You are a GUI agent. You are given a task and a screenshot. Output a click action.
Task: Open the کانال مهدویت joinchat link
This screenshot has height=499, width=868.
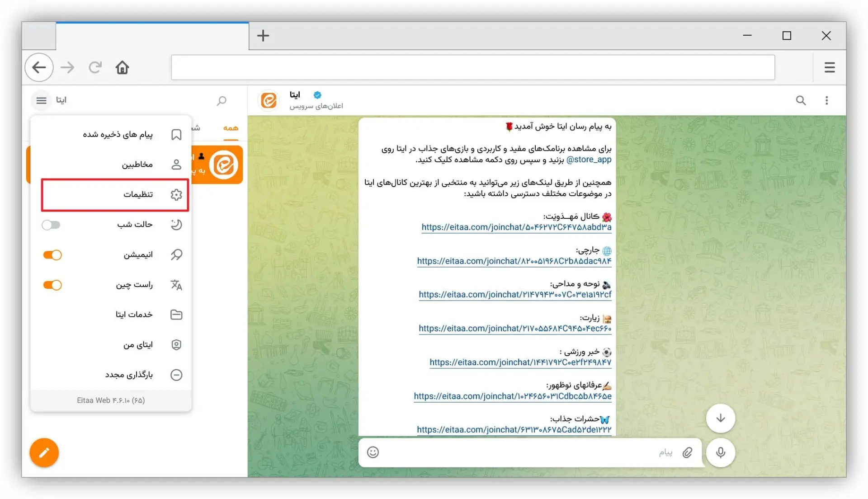click(516, 227)
